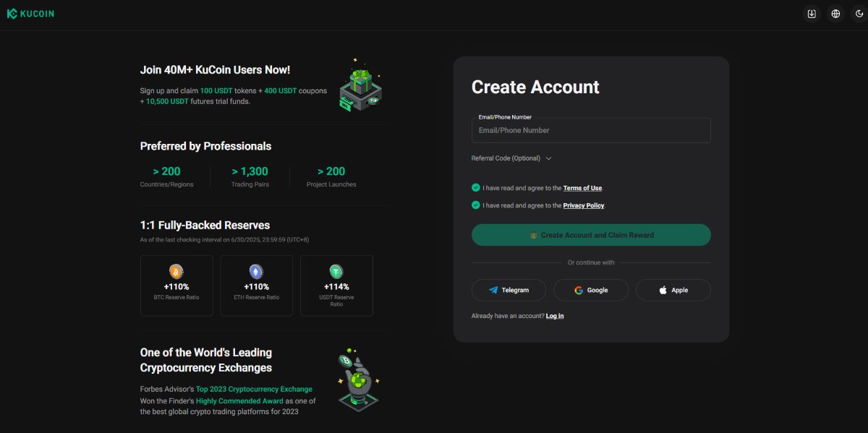868x433 pixels.
Task: Click the hand holding coin illustration
Action: pos(358,380)
